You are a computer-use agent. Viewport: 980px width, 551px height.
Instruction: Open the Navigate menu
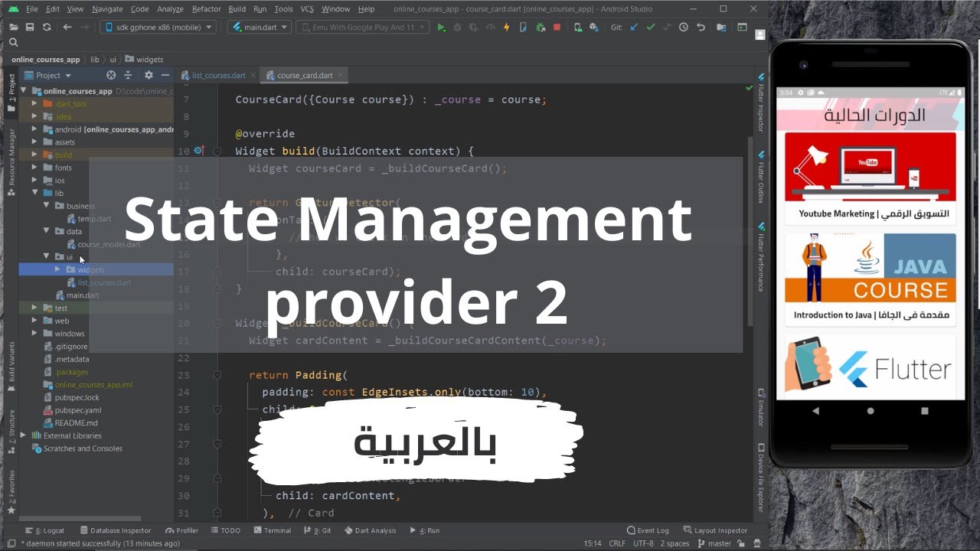[x=107, y=9]
